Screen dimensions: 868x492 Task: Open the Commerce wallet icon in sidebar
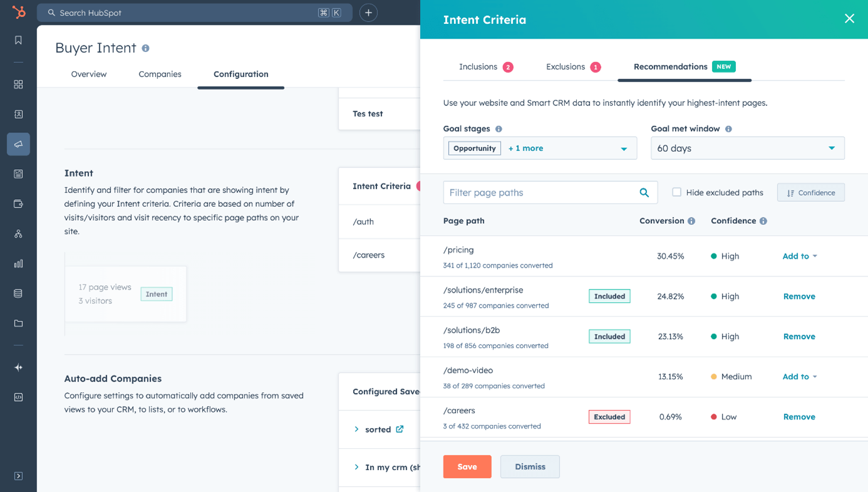point(18,204)
